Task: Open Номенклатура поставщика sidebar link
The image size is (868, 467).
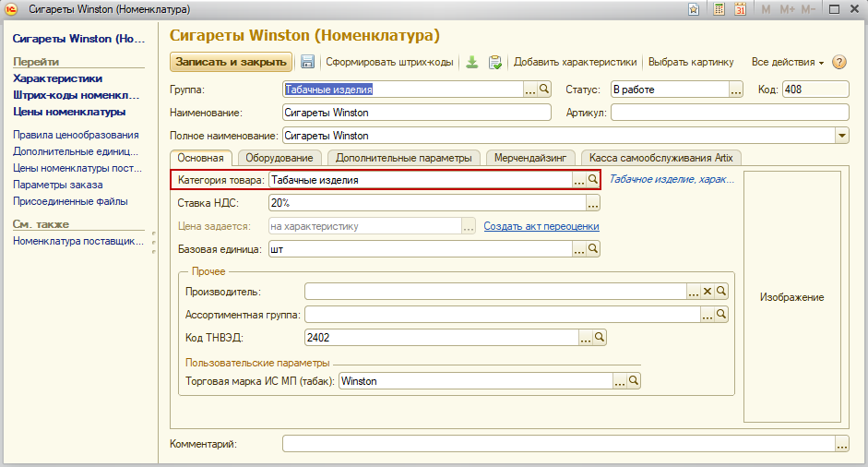Action: pos(78,241)
